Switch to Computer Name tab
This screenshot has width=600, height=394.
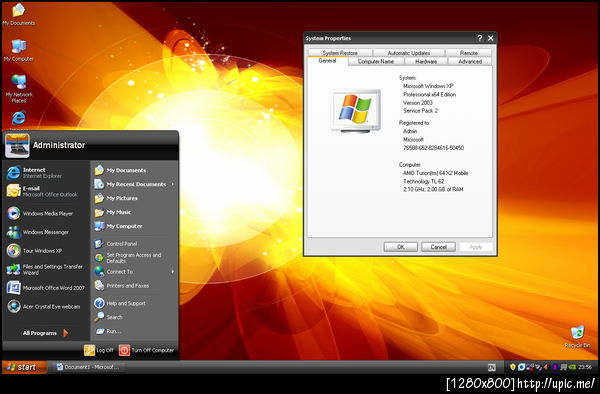376,61
